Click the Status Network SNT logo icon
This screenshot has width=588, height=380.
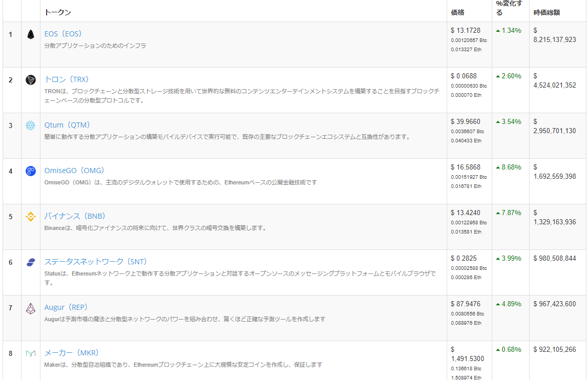click(31, 262)
